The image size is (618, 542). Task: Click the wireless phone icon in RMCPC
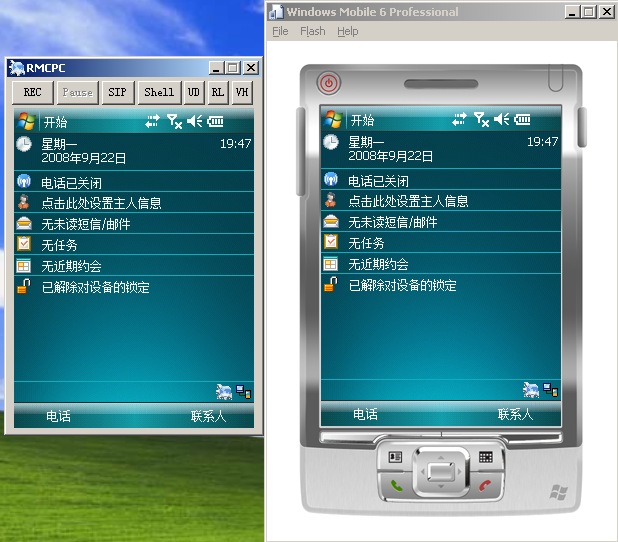24,181
